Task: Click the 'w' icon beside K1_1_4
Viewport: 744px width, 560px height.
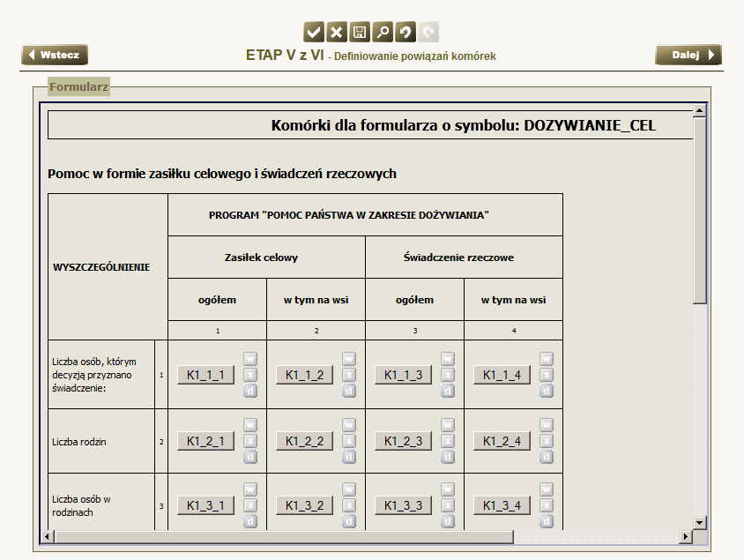Action: point(547,359)
